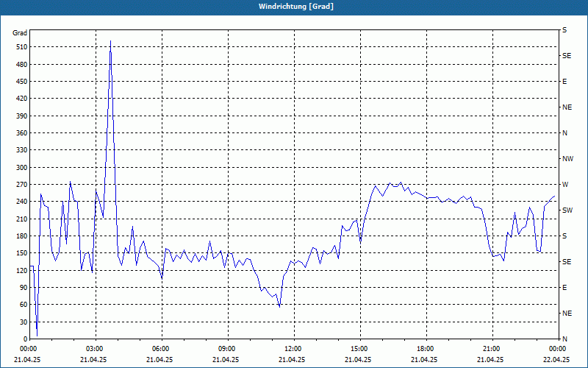Click the SW compass label
The width and height of the screenshot is (588, 368).
pos(567,210)
